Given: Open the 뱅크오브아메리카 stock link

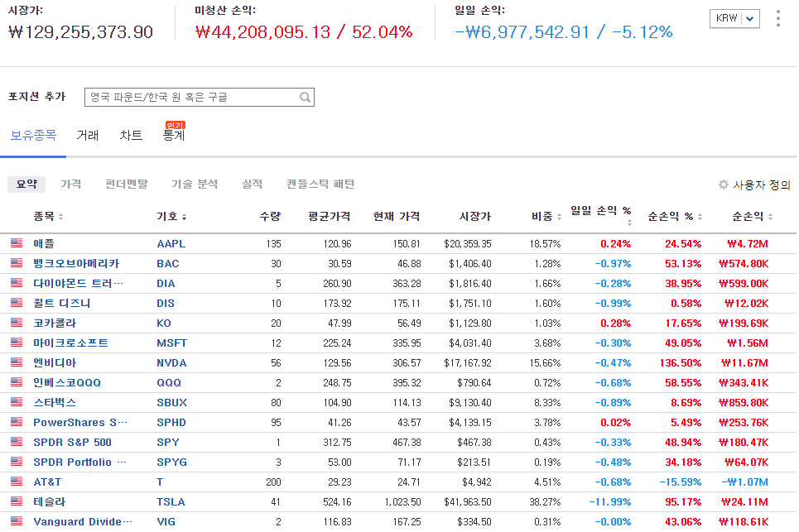Looking at the screenshot, I should pyautogui.click(x=76, y=264).
